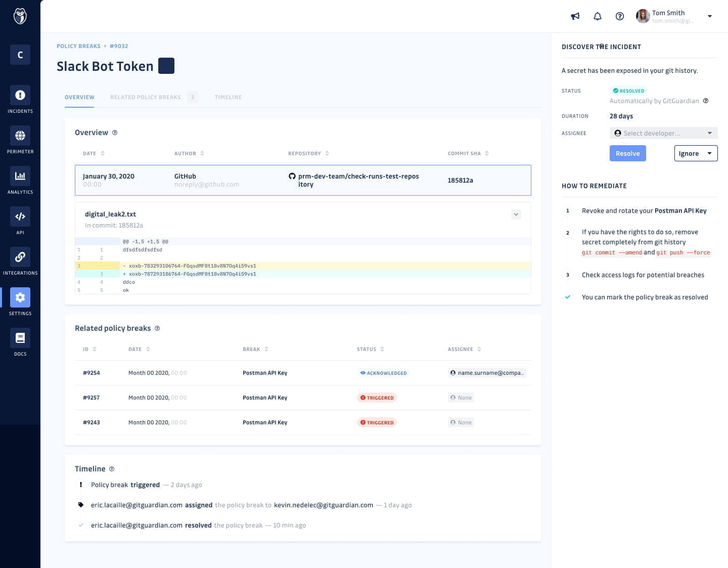Click the assigned tag timeline icon
Viewport: 728px width, 568px height.
coord(80,505)
